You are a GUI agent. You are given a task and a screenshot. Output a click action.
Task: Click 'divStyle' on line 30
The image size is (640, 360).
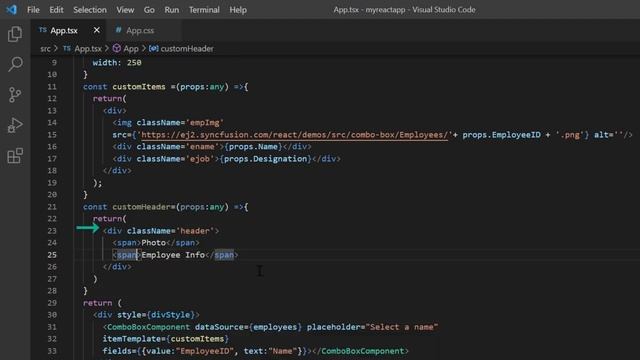pos(170,315)
